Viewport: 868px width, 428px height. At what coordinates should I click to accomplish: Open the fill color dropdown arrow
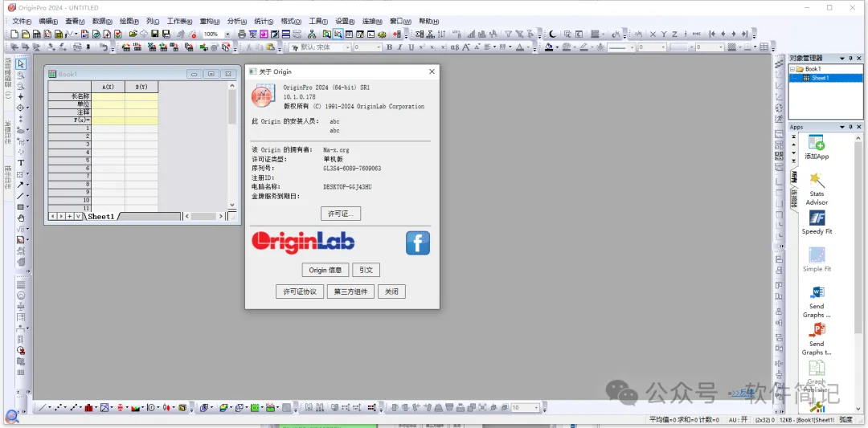(556, 47)
